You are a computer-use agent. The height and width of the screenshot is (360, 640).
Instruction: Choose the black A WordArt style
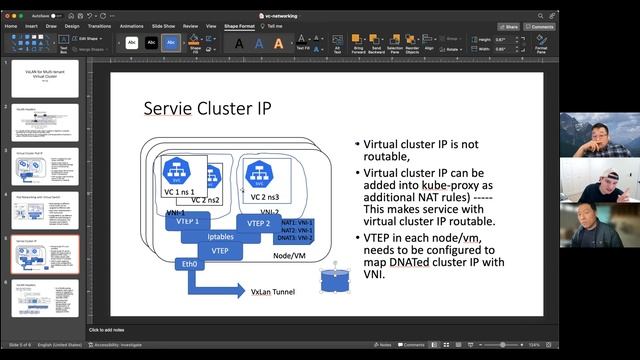pyautogui.click(x=239, y=43)
